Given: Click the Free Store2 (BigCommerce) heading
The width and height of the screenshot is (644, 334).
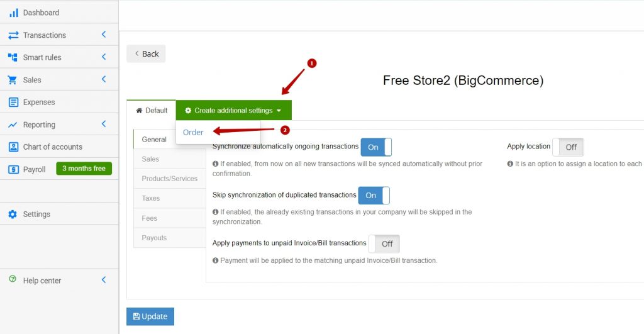Looking at the screenshot, I should pyautogui.click(x=463, y=80).
